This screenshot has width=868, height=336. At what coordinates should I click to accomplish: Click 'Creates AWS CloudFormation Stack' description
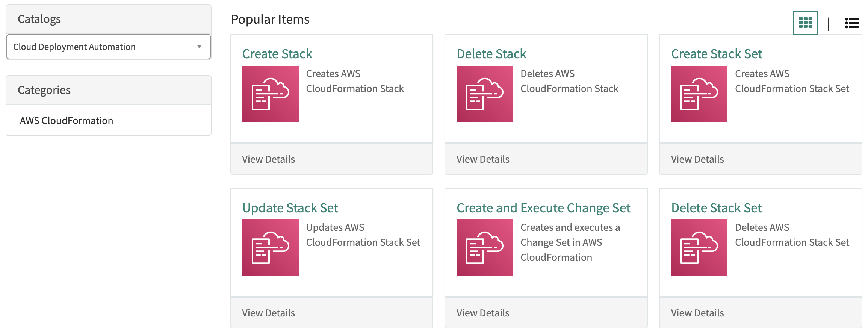[355, 81]
